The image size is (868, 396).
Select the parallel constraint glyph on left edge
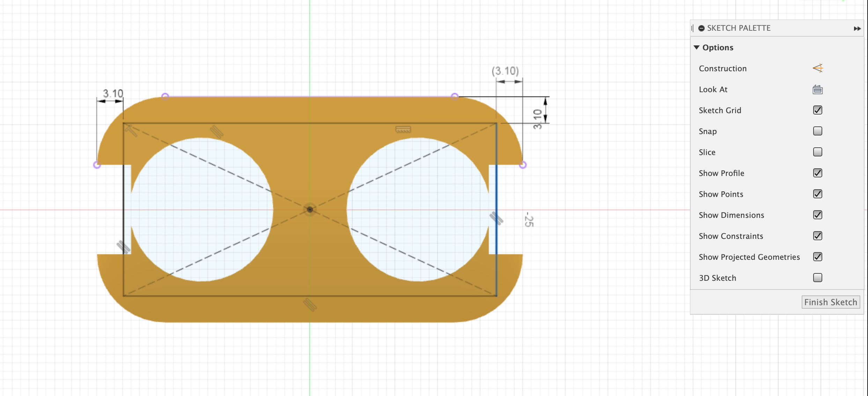tap(123, 247)
